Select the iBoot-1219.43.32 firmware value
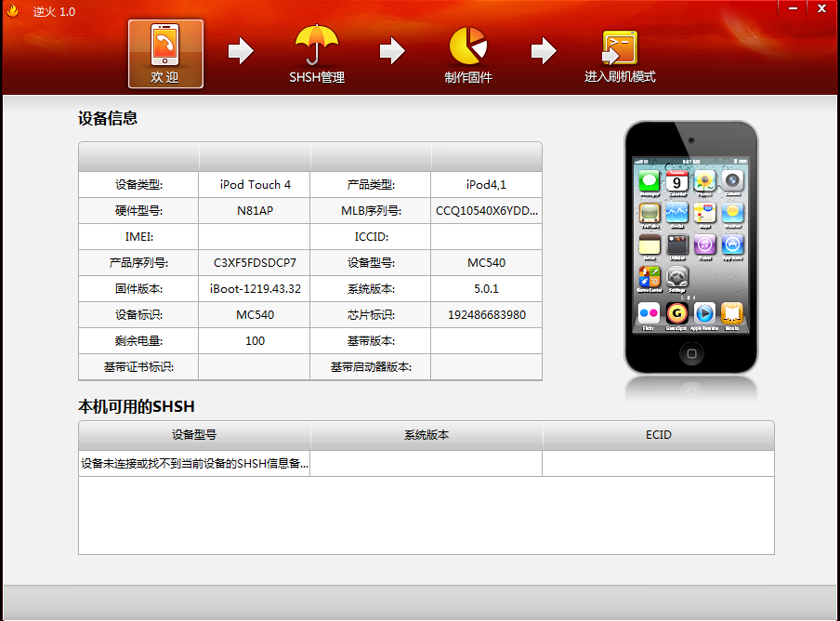 pos(255,289)
